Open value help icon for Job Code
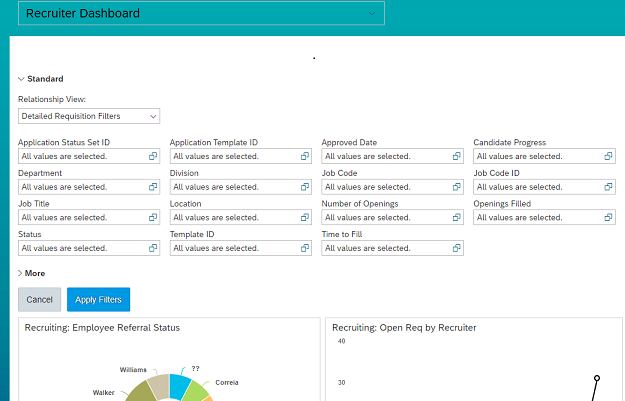The image size is (625, 401). click(x=456, y=187)
